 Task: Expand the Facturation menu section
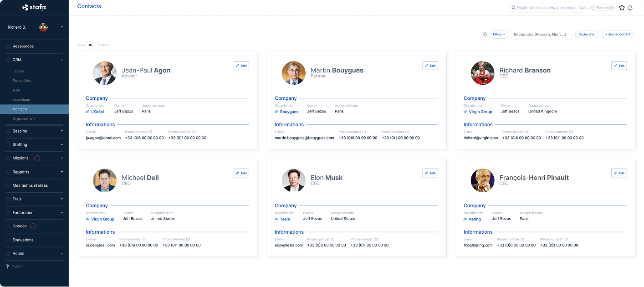(x=62, y=213)
